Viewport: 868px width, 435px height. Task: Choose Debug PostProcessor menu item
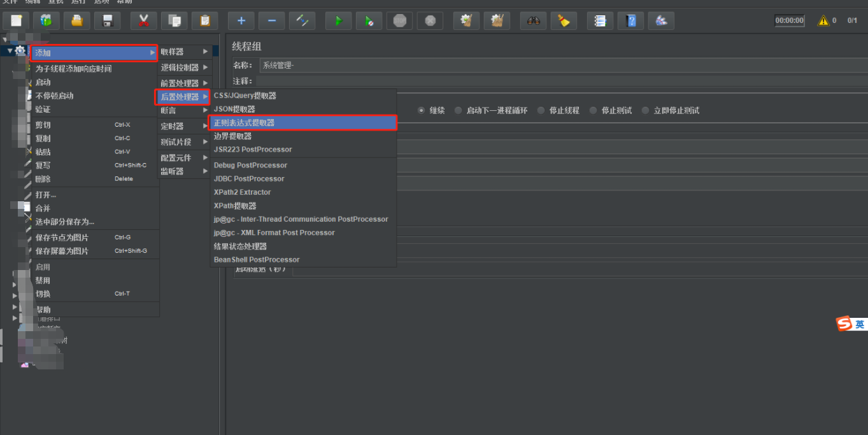[304, 165]
